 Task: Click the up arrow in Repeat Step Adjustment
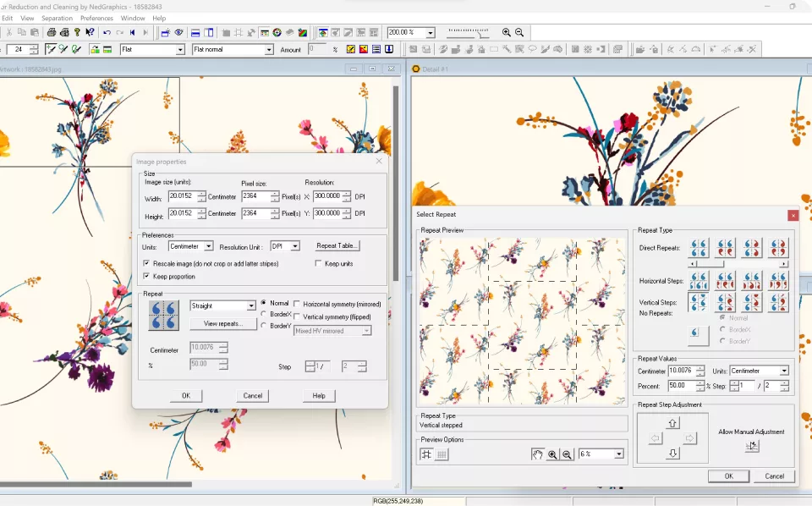672,423
